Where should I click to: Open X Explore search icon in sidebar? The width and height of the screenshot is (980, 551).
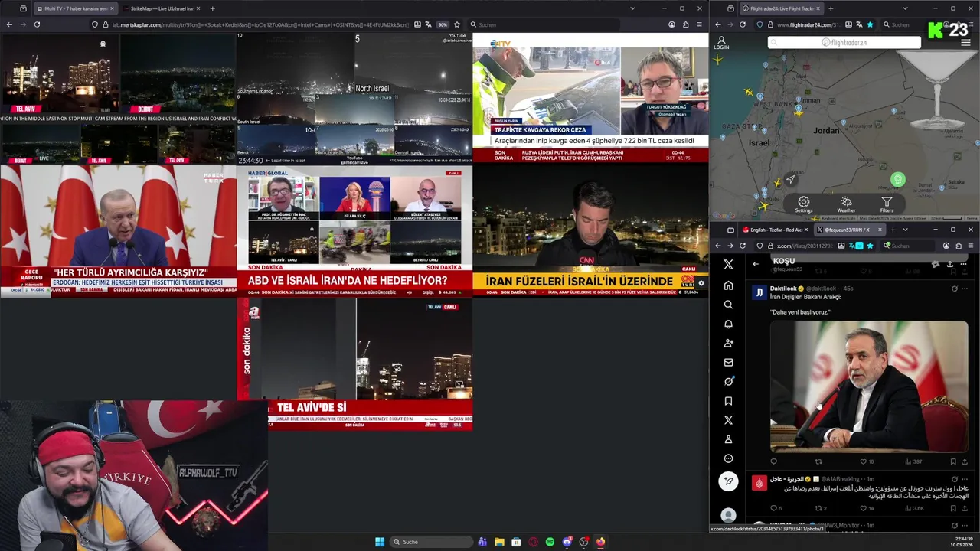click(728, 305)
